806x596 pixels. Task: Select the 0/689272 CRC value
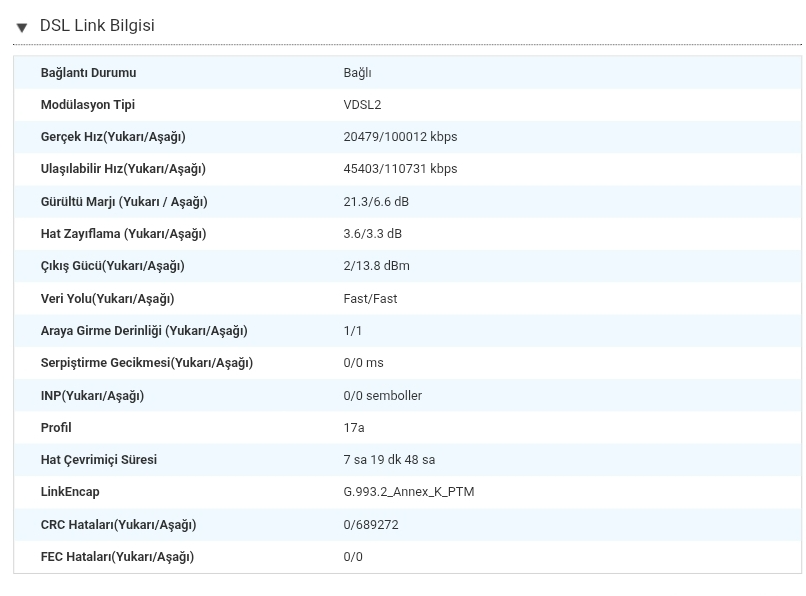click(371, 525)
